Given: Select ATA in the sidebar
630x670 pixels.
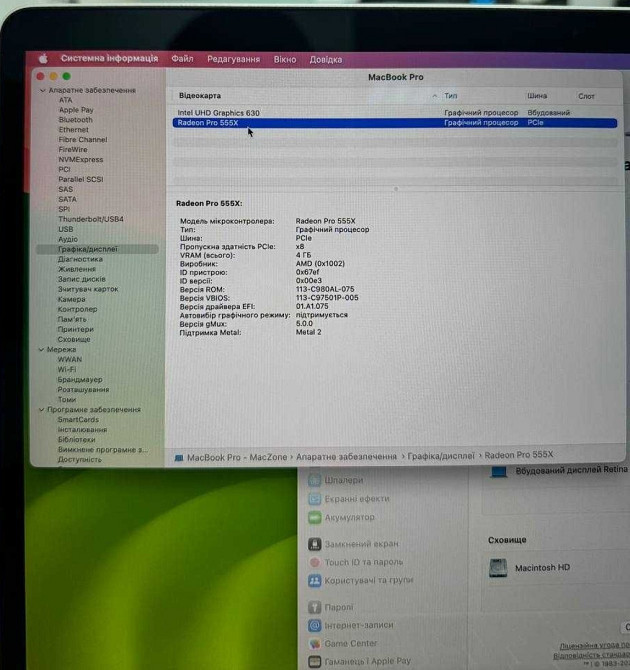Looking at the screenshot, I should (x=65, y=100).
